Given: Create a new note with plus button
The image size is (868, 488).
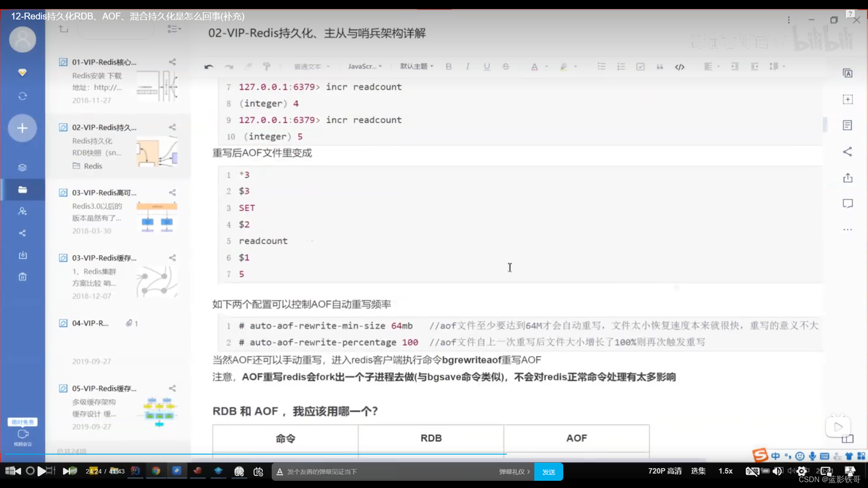Looking at the screenshot, I should pos(22,128).
